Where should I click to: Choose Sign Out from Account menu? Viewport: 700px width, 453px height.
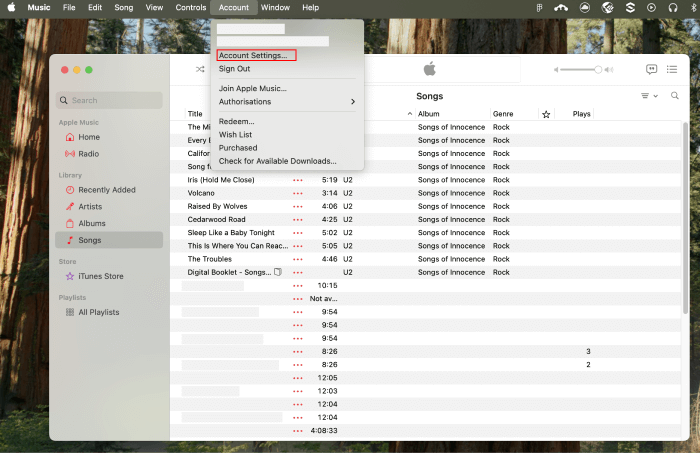click(x=234, y=69)
